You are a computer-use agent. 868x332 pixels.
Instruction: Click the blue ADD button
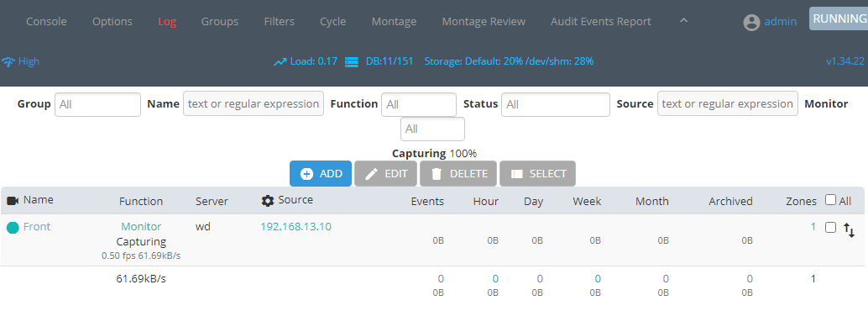(x=321, y=173)
